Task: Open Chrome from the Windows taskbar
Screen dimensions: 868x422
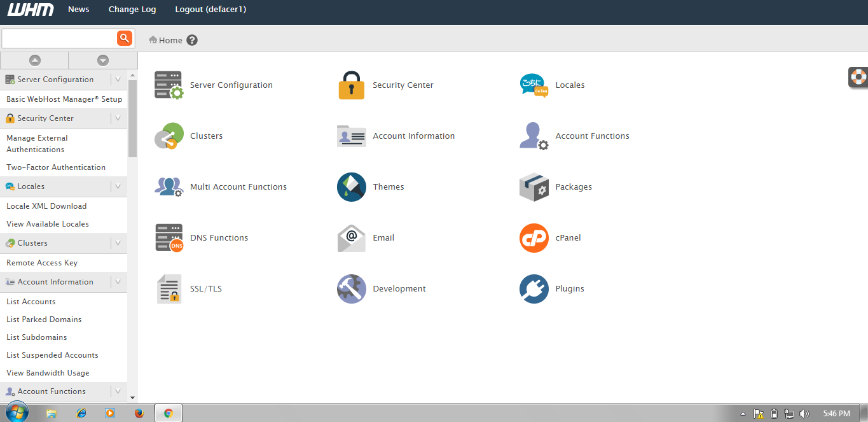Action: click(x=169, y=413)
